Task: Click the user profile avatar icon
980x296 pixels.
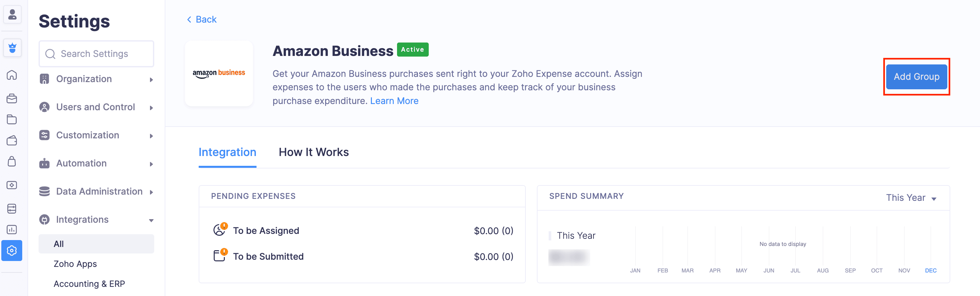Action: pos(12,14)
